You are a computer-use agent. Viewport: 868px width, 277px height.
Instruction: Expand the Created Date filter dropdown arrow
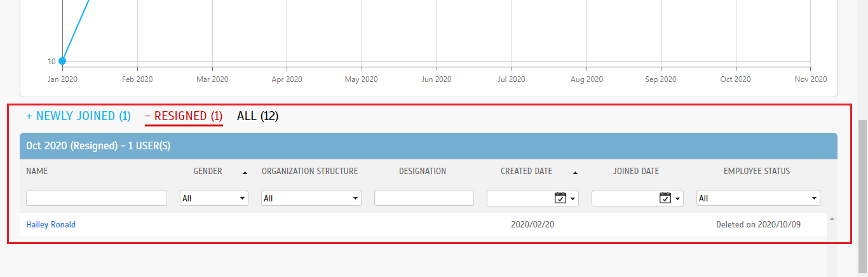click(x=573, y=199)
